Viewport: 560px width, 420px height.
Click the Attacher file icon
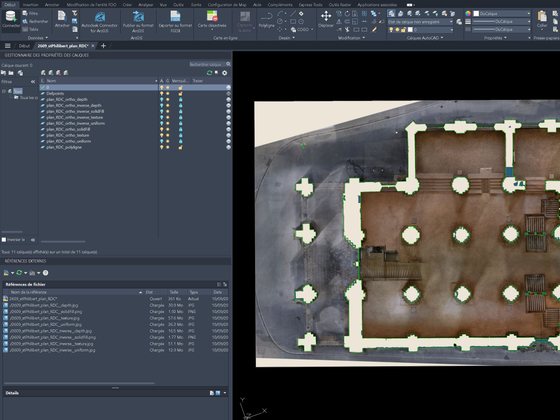tap(62, 16)
